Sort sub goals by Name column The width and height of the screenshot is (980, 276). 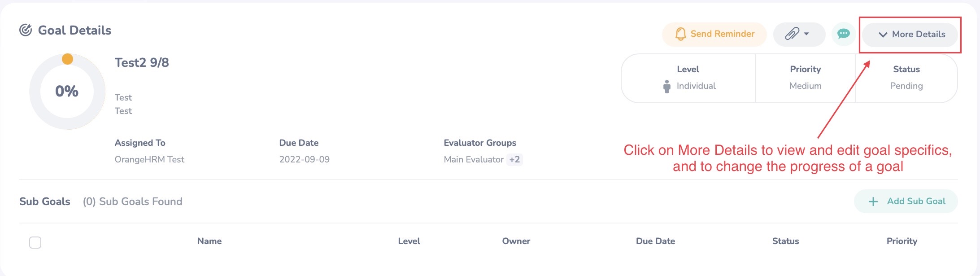(209, 241)
